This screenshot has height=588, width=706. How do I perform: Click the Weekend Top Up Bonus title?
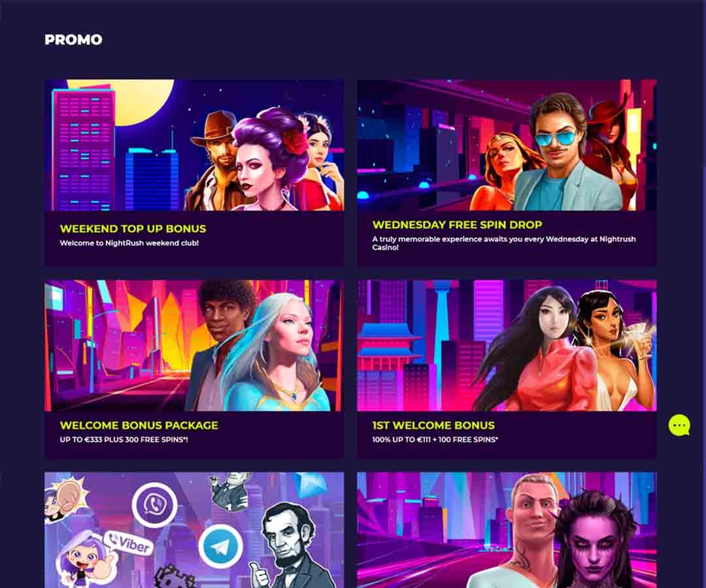click(133, 229)
